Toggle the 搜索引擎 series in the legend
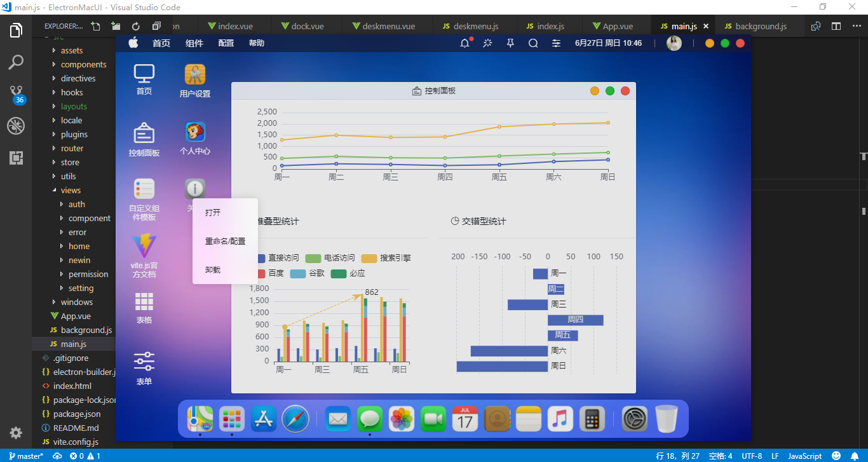The width and height of the screenshot is (868, 462). pyautogui.click(x=396, y=258)
